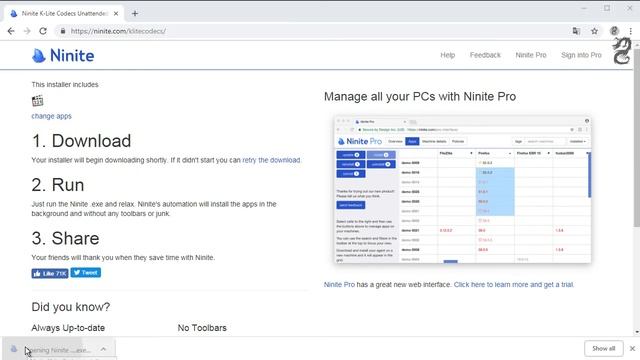Viewport: 640px width, 360px height.
Task: Click the scrollbar down arrow
Action: click(x=637, y=332)
